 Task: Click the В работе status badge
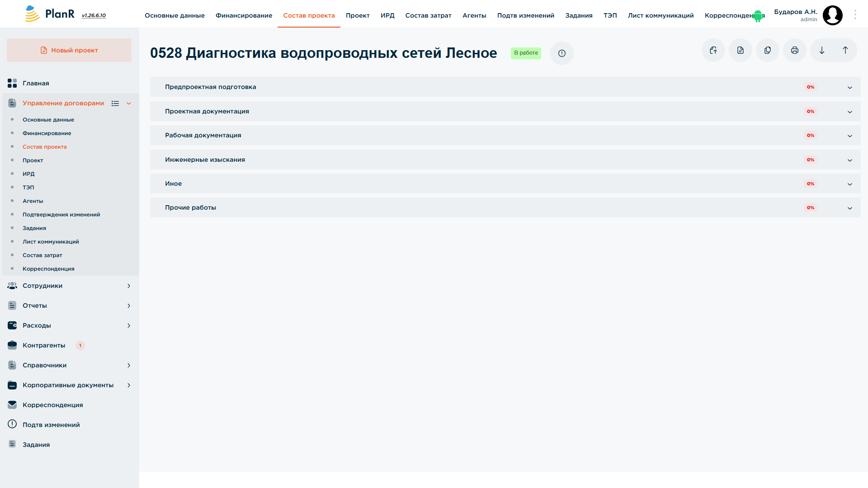pyautogui.click(x=526, y=53)
